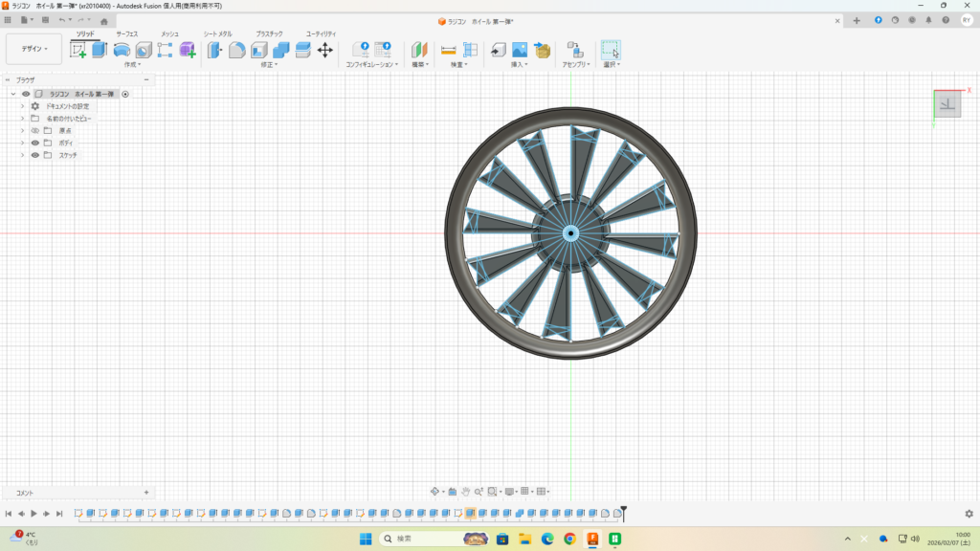Toggle visibility of the 原点 folder
The image size is (980, 551).
pos(35,130)
